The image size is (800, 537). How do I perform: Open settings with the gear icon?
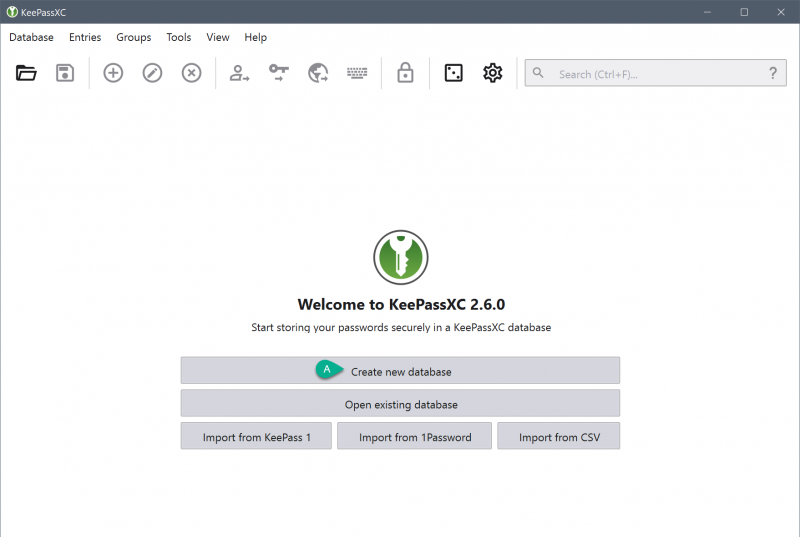492,73
